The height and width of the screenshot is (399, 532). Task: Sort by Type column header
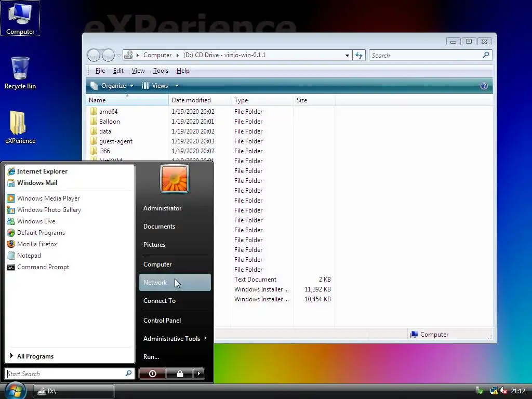pos(262,100)
